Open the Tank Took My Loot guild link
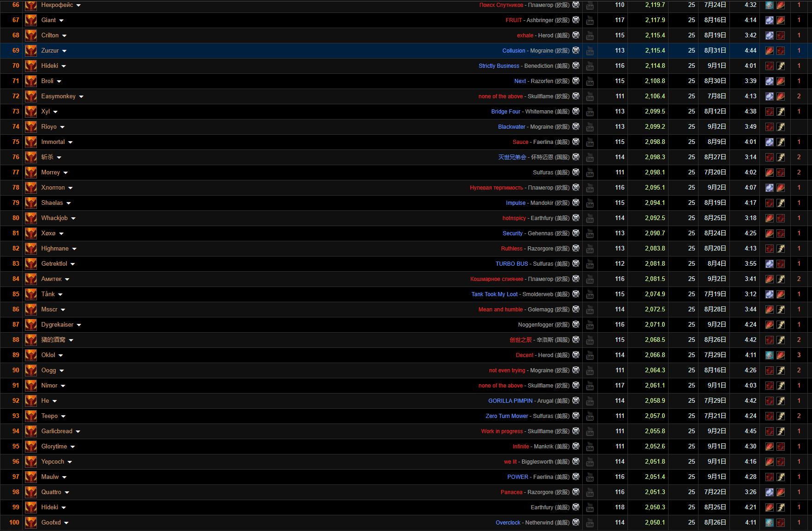The height and width of the screenshot is (531, 812). coord(494,294)
